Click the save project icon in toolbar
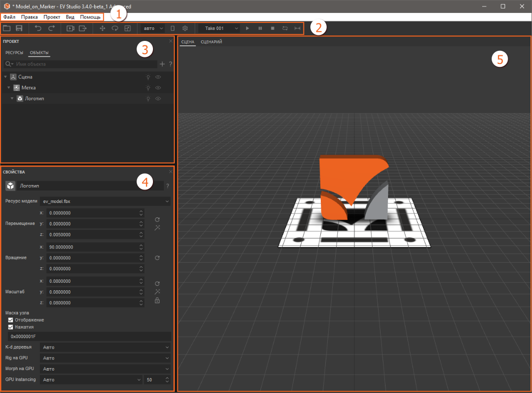The image size is (532, 393). click(x=19, y=28)
